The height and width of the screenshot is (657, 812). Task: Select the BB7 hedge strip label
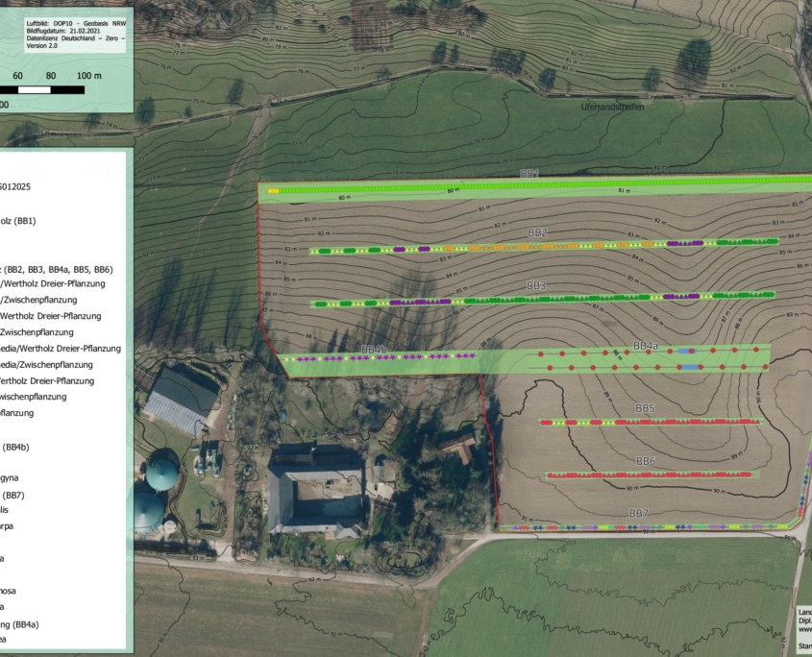coord(639,515)
